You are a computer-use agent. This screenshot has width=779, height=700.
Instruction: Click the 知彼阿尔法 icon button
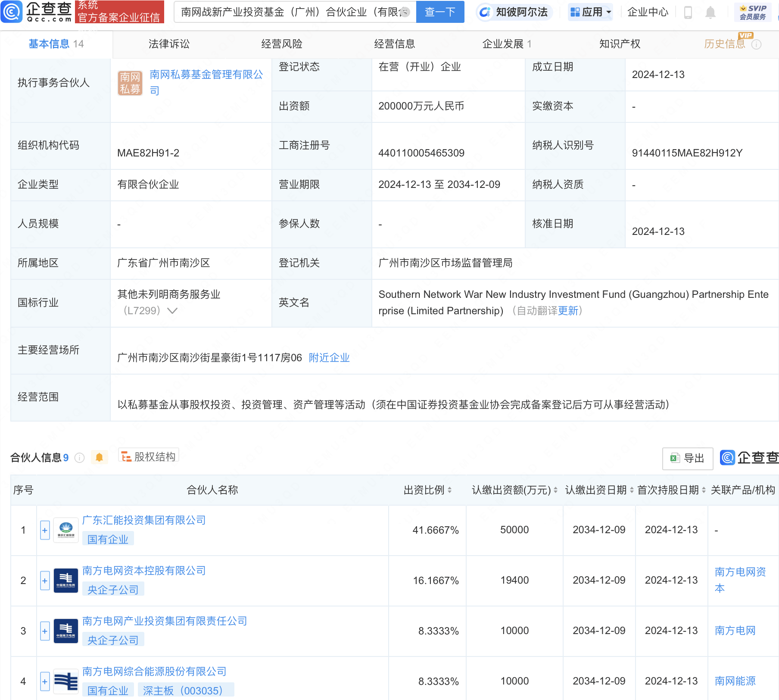[x=515, y=12]
